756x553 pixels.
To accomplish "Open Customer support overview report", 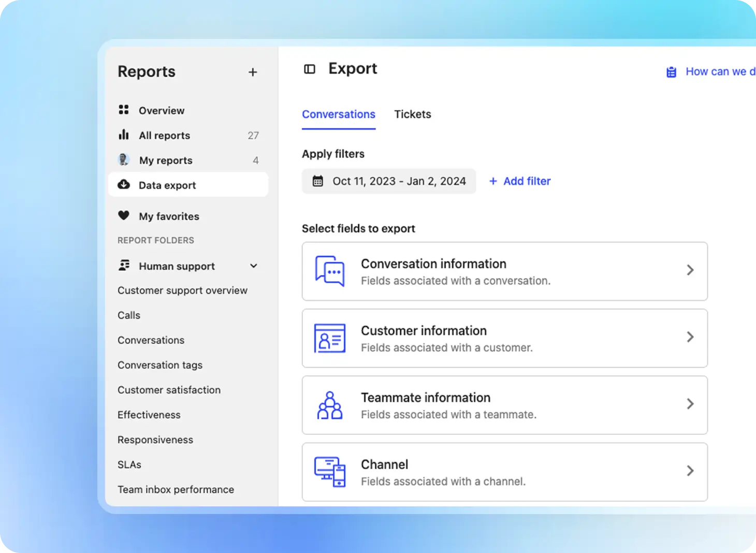I will 182,290.
